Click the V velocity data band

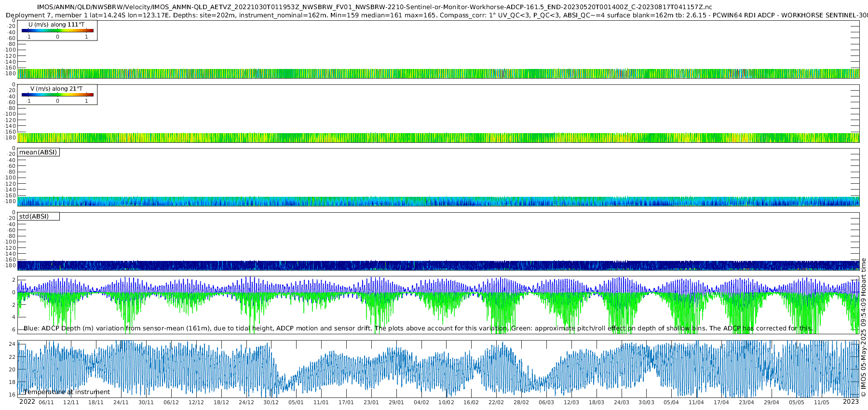point(438,137)
